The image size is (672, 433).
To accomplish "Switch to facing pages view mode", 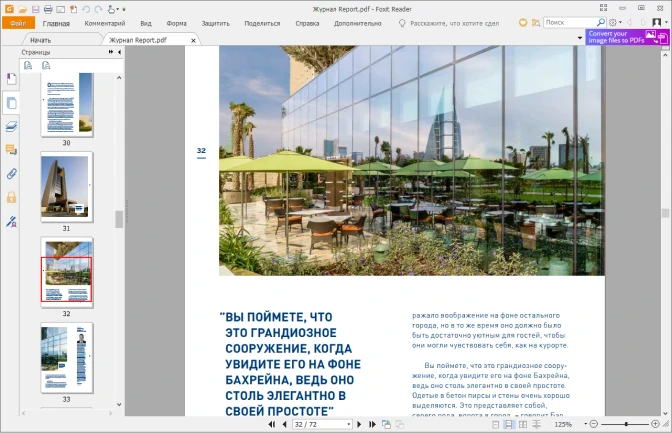I will point(523,424).
